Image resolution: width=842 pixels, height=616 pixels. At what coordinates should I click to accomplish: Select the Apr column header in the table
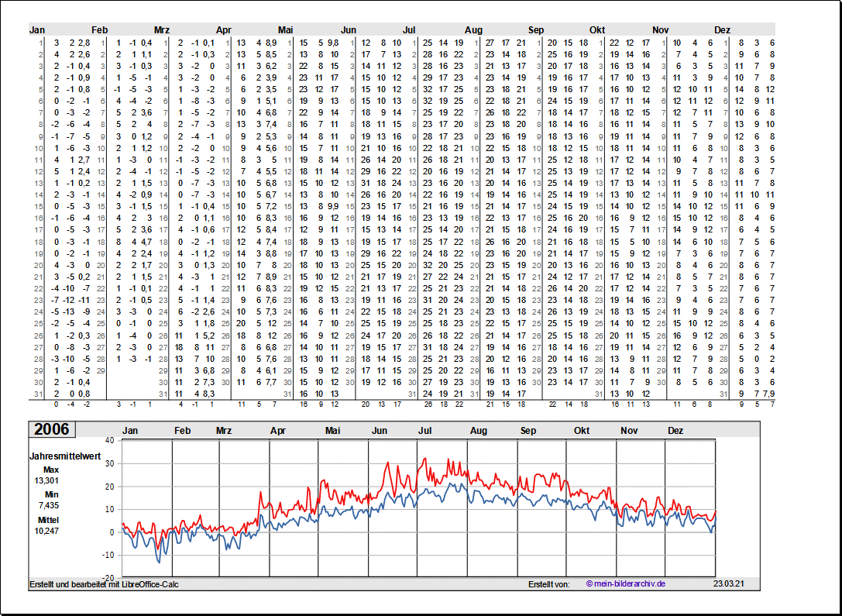pos(224,30)
